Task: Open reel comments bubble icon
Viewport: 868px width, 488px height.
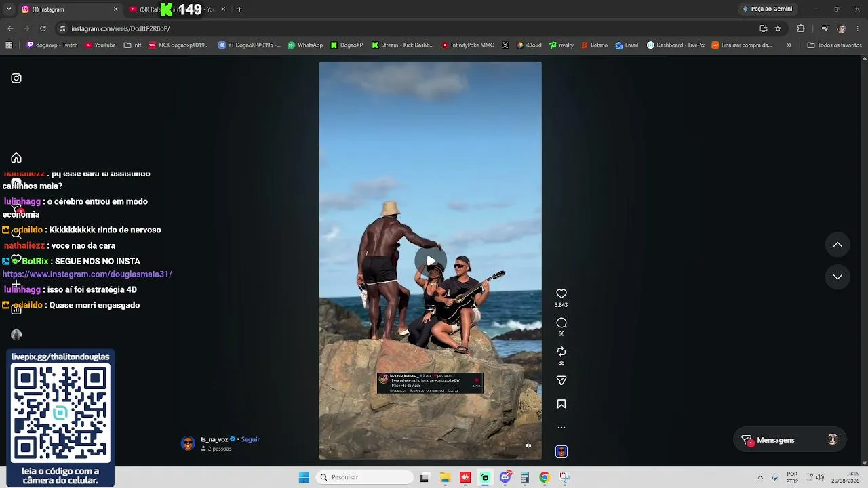Action: pyautogui.click(x=561, y=323)
